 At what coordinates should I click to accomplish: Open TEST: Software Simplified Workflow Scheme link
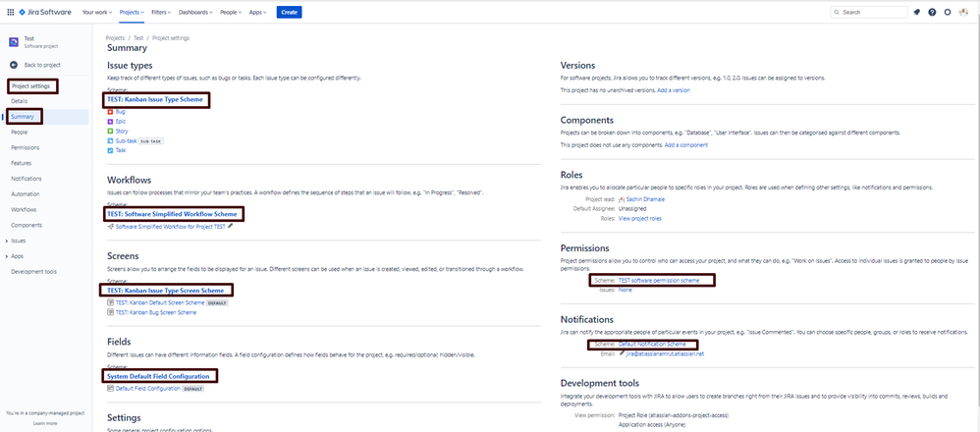172,214
